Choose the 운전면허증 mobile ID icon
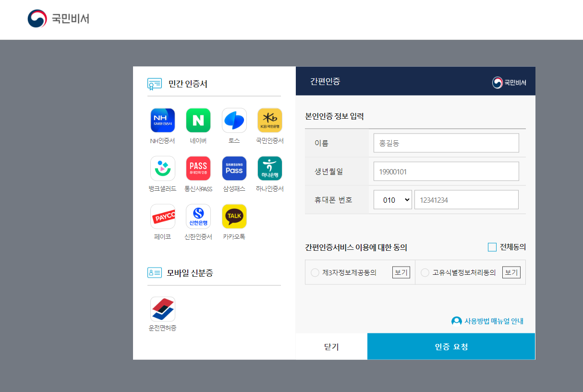Image resolution: width=583 pixels, height=392 pixels. (x=162, y=309)
